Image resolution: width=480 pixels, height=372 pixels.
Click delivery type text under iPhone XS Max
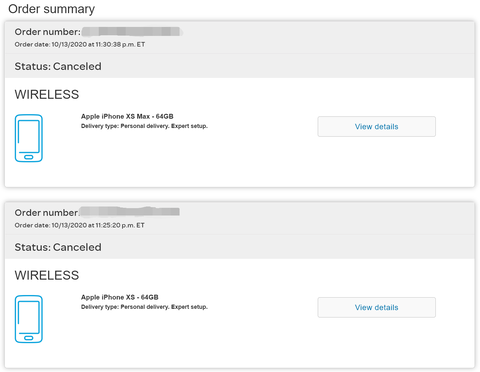144,126
